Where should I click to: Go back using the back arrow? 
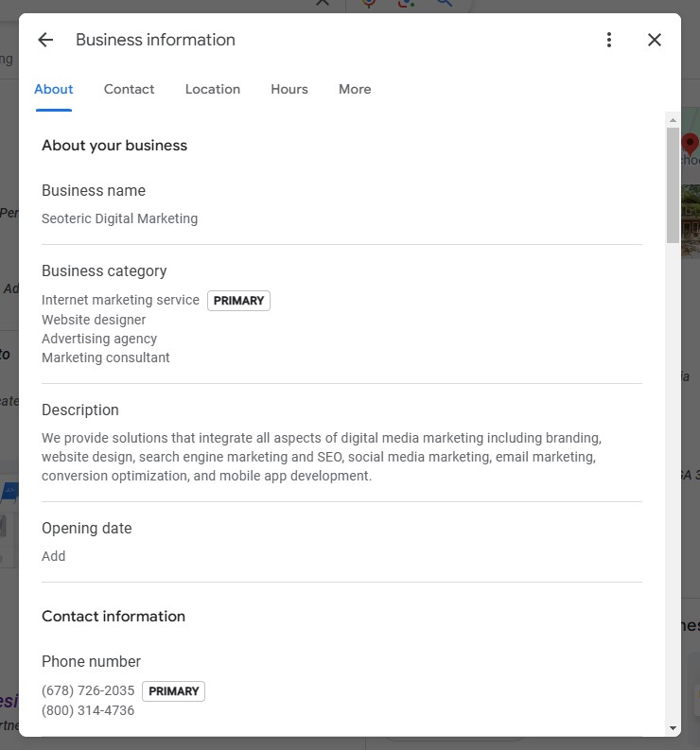(45, 40)
